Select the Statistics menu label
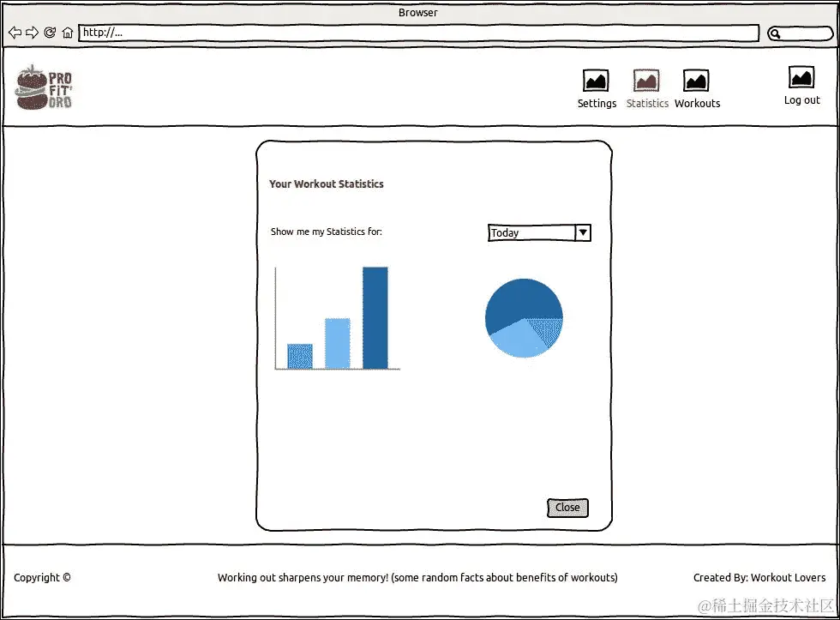 pyautogui.click(x=647, y=104)
